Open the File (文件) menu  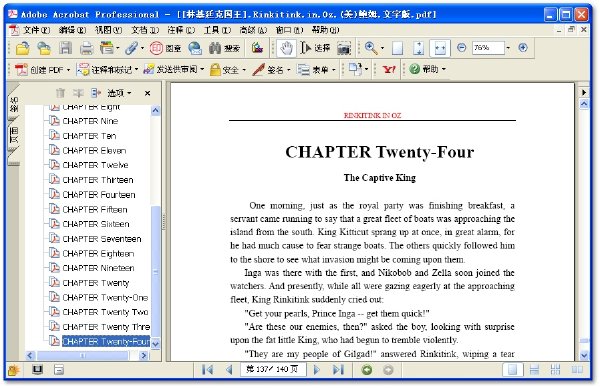click(x=36, y=30)
